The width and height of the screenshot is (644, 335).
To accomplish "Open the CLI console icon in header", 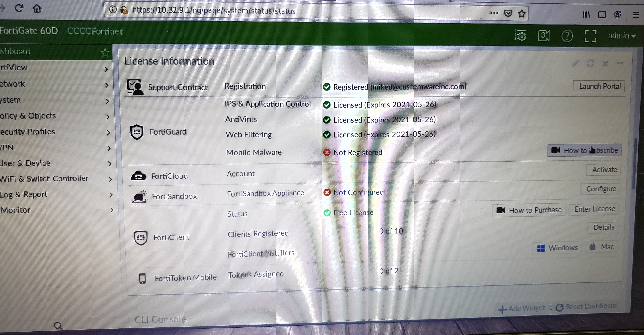I will point(543,36).
